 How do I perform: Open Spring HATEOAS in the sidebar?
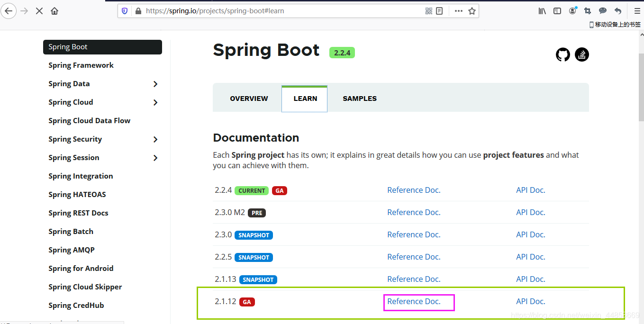tap(77, 195)
